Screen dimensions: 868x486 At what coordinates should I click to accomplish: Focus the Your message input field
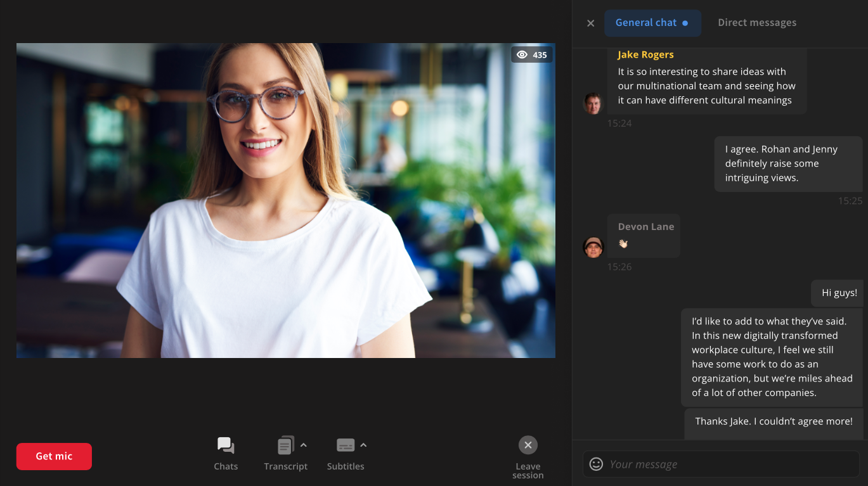pos(721,464)
